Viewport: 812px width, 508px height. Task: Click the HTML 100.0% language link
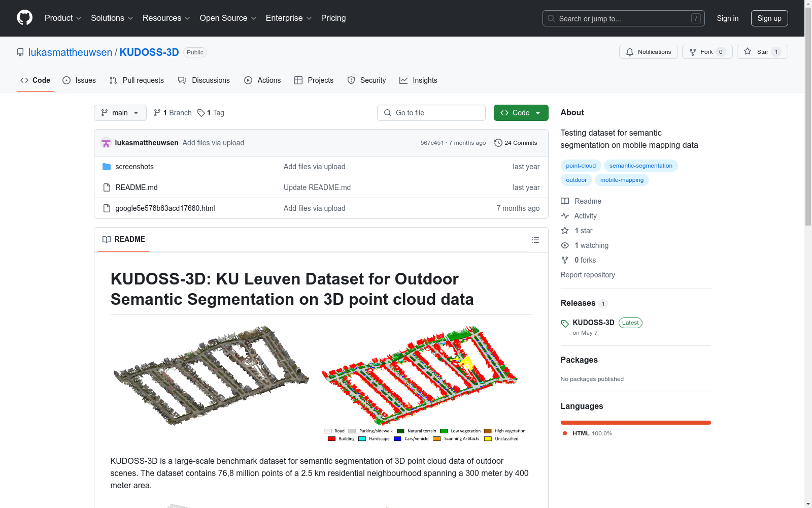[587, 433]
